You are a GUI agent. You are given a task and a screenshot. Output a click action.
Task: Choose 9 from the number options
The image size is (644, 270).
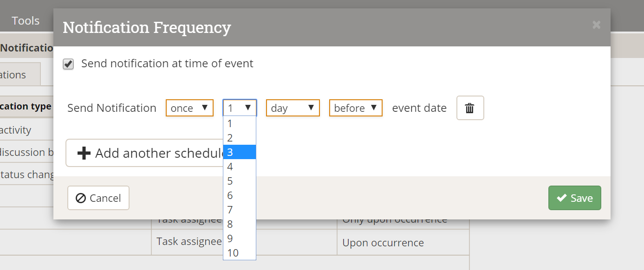(x=239, y=238)
